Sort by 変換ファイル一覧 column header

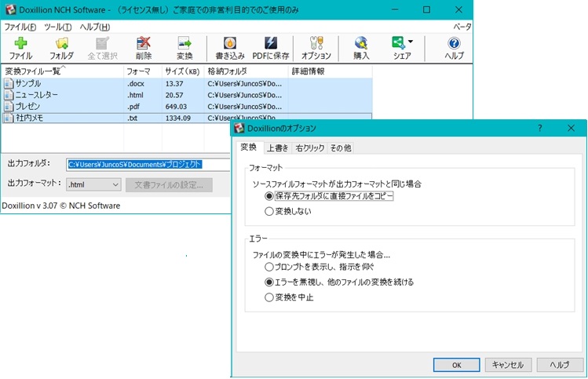62,71
